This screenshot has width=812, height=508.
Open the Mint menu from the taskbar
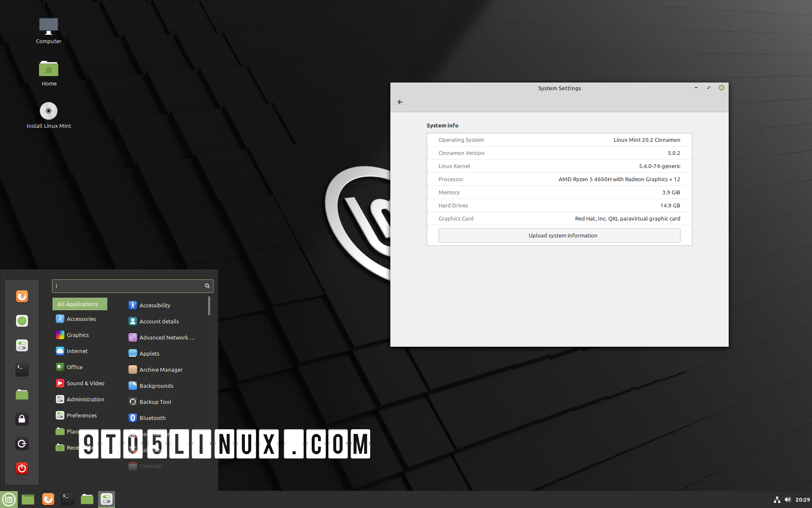[8, 499]
